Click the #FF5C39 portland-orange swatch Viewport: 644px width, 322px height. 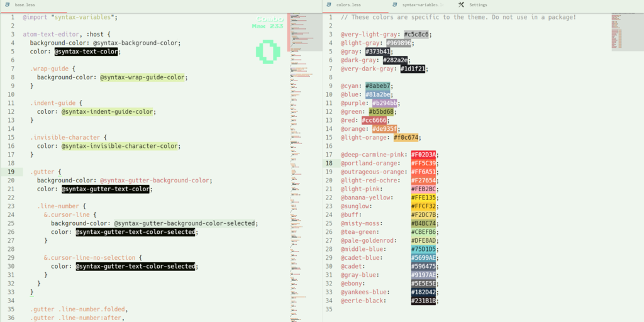coord(423,164)
